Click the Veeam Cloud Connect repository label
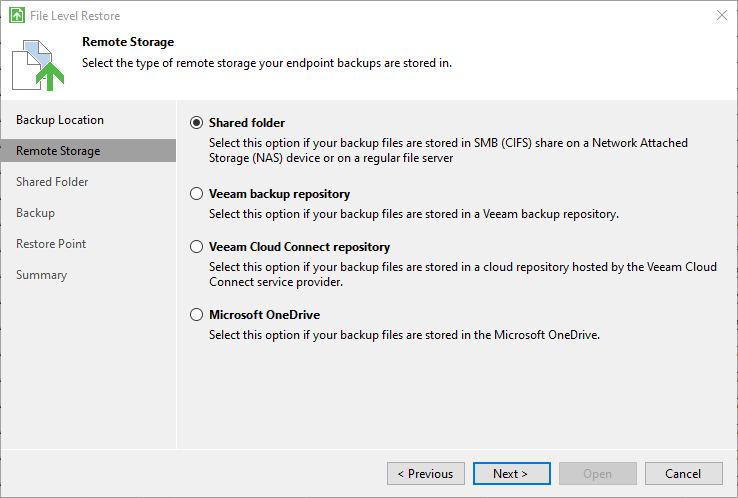Viewport: 738px width, 498px height. pos(299,247)
